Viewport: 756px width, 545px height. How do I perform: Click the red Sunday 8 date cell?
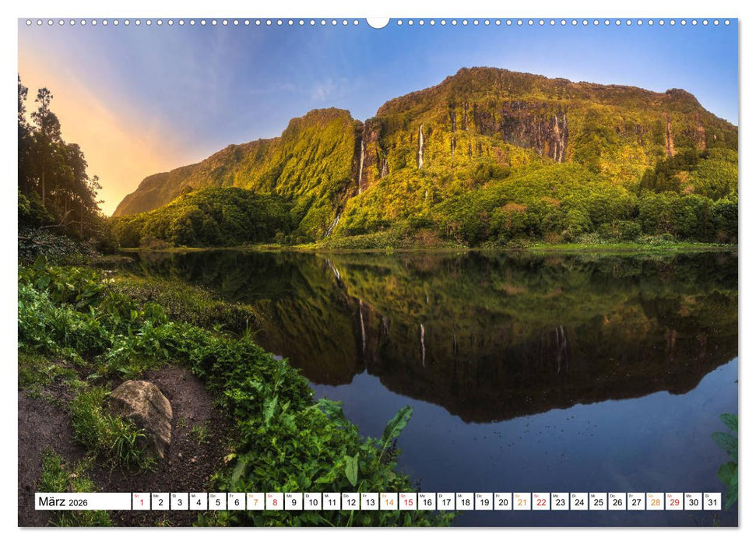click(x=274, y=501)
